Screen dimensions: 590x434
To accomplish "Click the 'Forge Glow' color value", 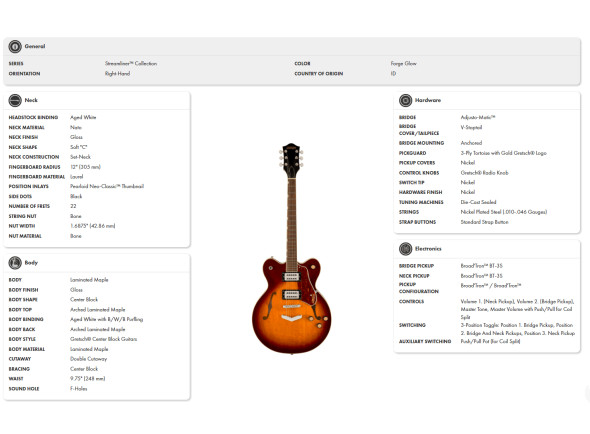I will click(x=404, y=64).
